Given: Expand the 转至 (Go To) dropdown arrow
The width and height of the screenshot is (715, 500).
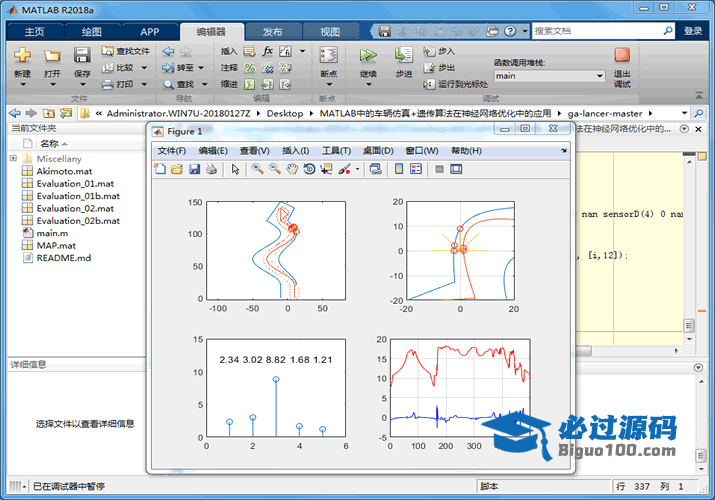Looking at the screenshot, I should point(201,68).
